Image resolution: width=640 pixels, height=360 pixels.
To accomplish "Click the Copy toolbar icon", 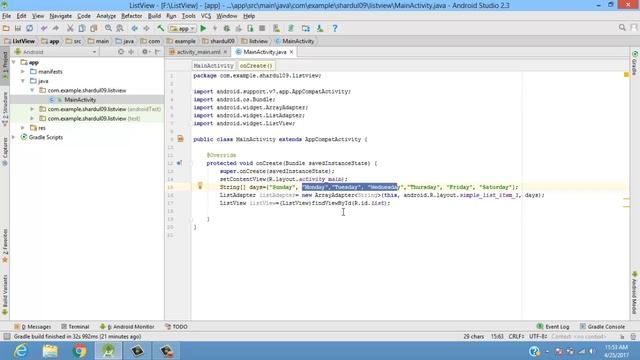I will [x=82, y=28].
